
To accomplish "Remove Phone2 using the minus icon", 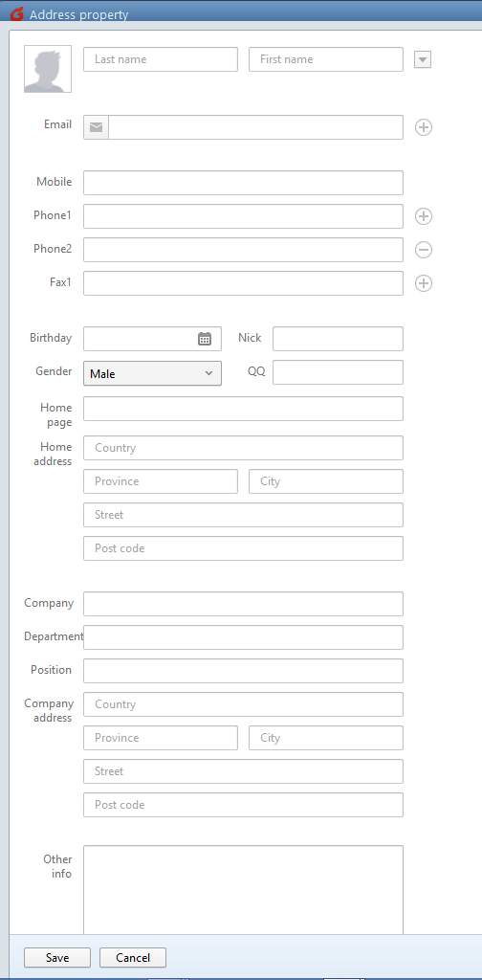I will coord(424,250).
